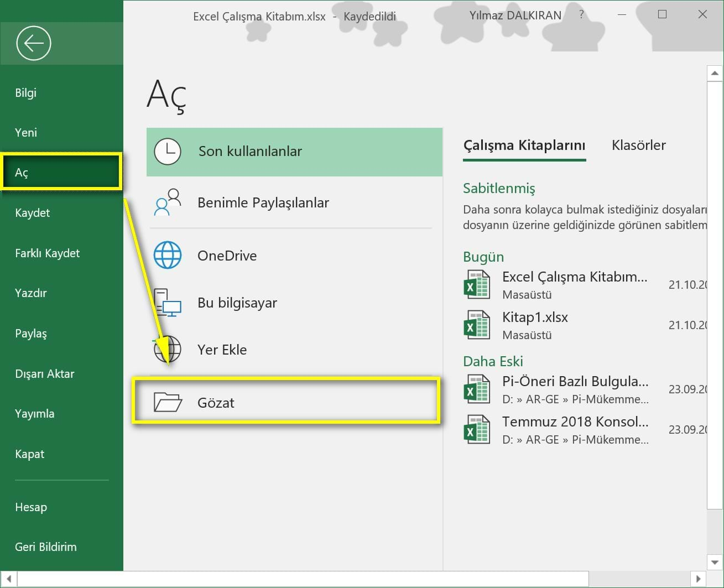Click the back arrow to exit backstage
The image size is (724, 588).
click(34, 43)
